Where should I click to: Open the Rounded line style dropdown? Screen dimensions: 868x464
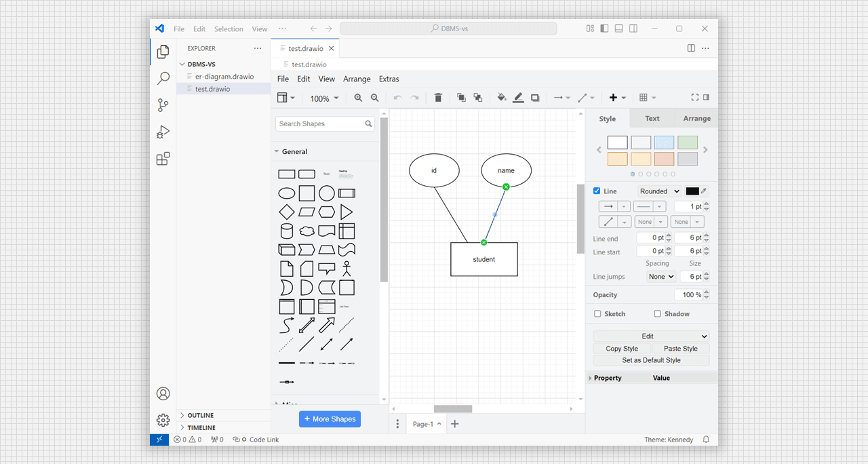click(660, 191)
